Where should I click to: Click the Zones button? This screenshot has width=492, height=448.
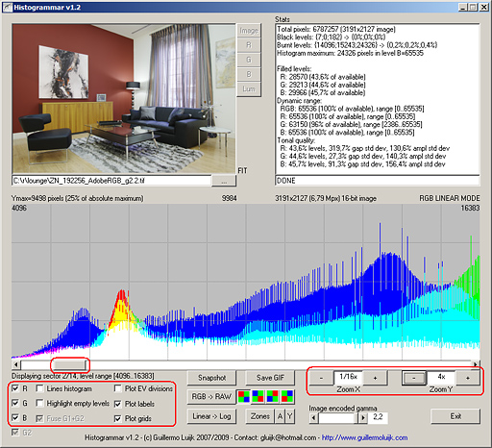coord(259,416)
